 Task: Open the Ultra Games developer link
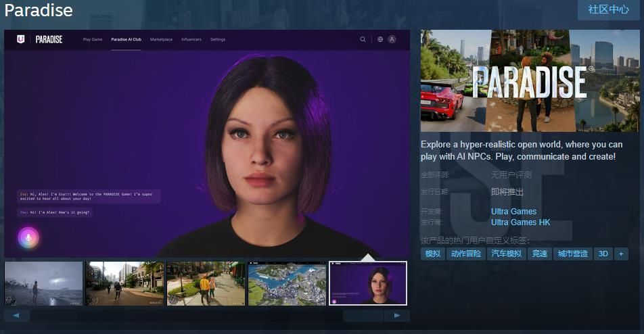[x=513, y=212]
